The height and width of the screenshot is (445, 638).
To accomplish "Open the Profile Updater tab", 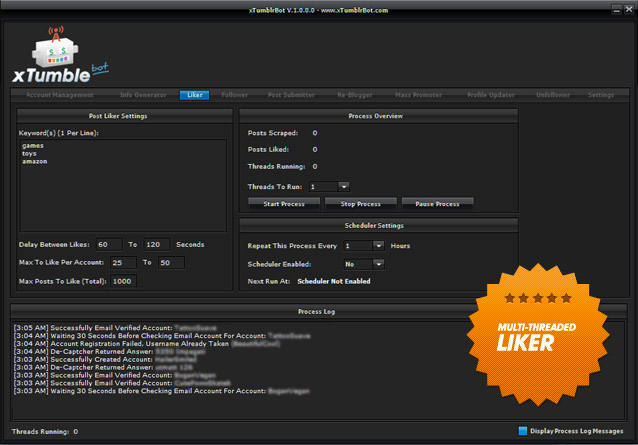I will pos(491,95).
